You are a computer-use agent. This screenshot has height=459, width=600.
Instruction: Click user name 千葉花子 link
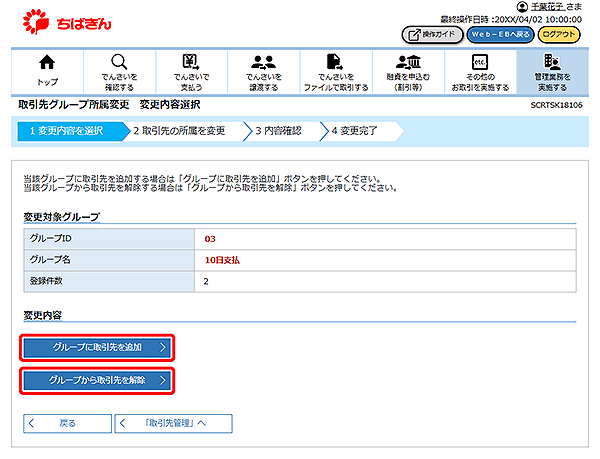548,7
